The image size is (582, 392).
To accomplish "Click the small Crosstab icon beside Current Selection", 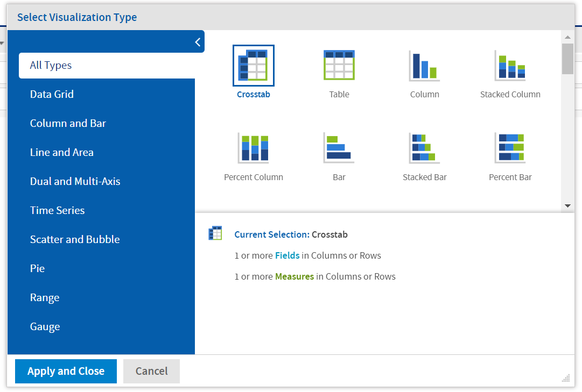I will [x=215, y=233].
